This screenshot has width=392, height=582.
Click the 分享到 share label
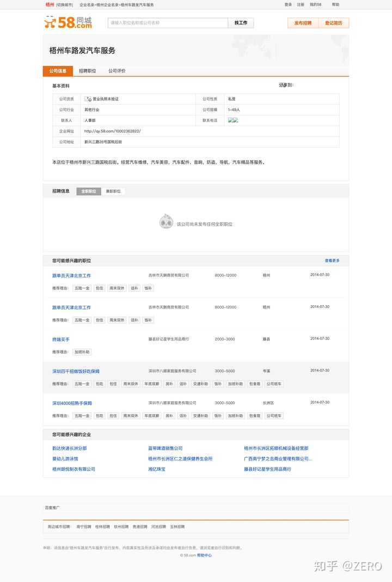point(286,85)
